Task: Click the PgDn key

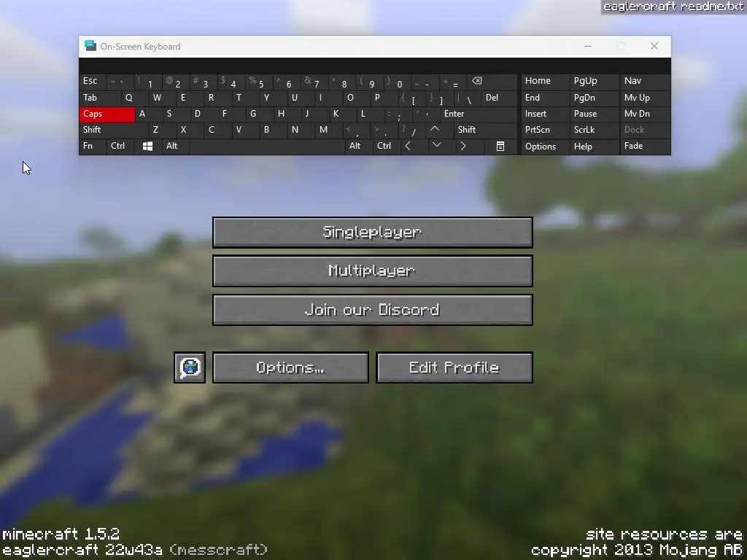Action: pyautogui.click(x=595, y=98)
